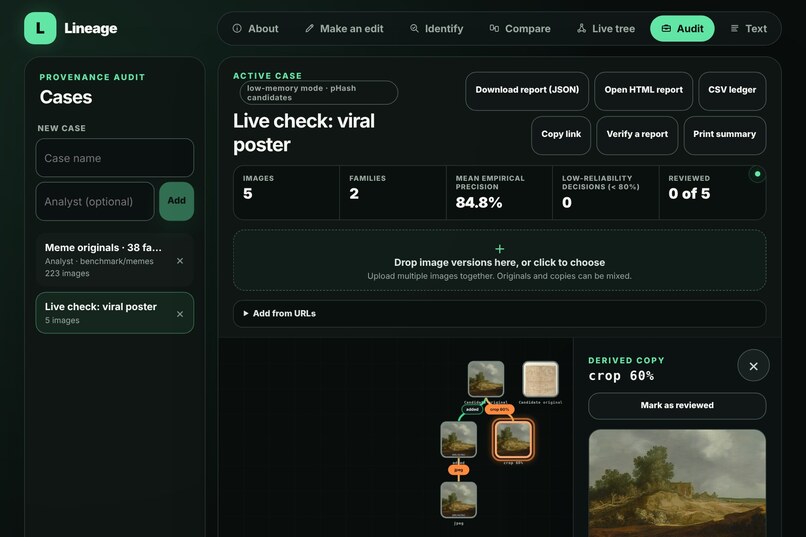The width and height of the screenshot is (806, 537).
Task: Focus the Analyst (optional) field
Action: pos(95,201)
